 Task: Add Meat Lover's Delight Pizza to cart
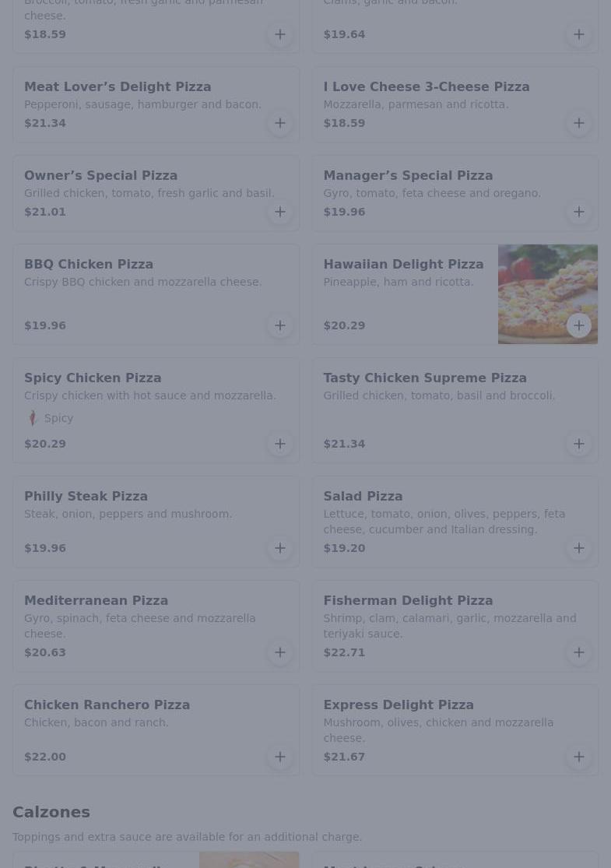[280, 123]
